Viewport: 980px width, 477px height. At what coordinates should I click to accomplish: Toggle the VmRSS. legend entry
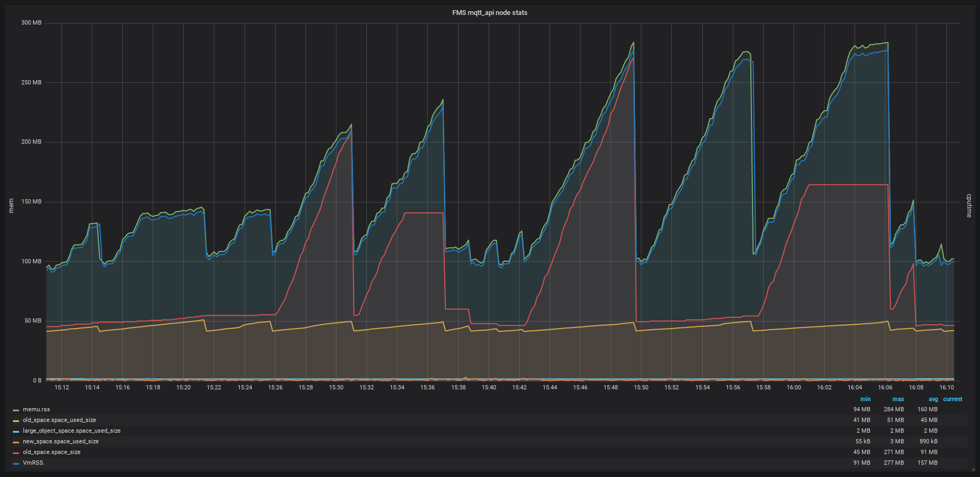click(x=34, y=463)
